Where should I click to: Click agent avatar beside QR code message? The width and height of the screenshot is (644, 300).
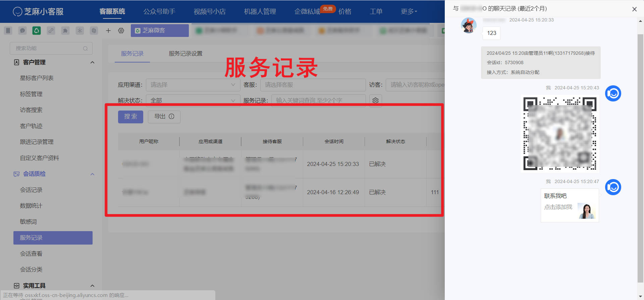tap(613, 93)
